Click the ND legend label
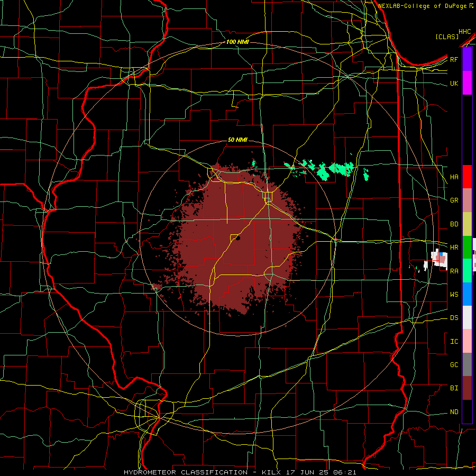 [x=454, y=412]
